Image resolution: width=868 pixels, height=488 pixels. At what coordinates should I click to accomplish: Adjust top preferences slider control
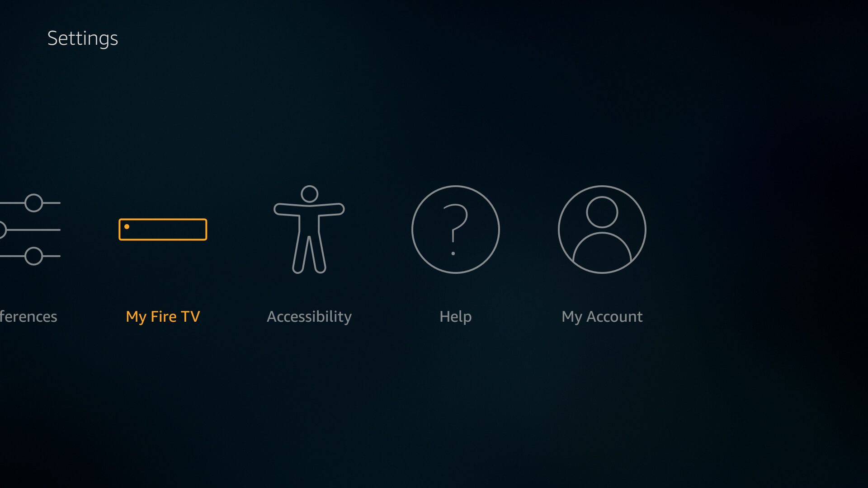tap(33, 203)
